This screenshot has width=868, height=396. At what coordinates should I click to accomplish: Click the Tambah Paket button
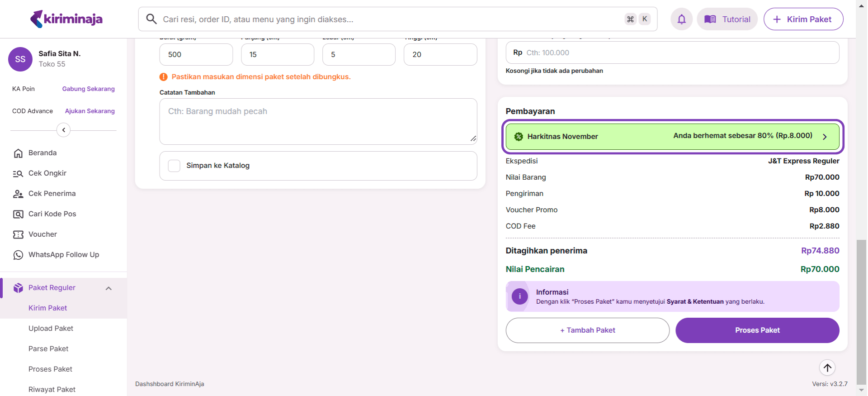[x=587, y=330]
